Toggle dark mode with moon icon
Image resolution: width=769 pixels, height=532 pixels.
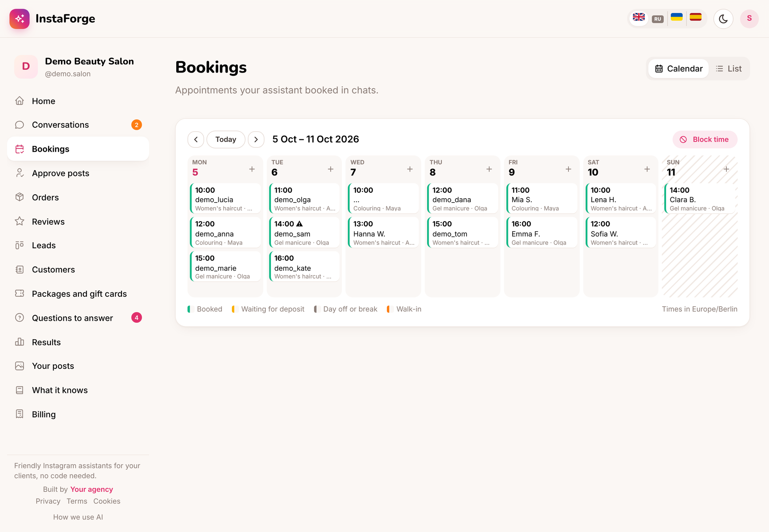pos(723,19)
